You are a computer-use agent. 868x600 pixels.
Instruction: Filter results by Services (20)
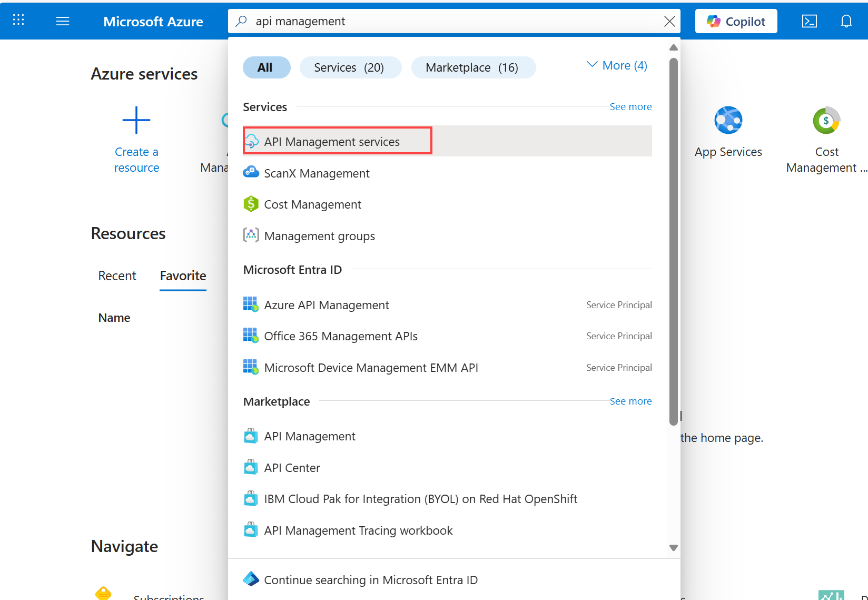click(350, 67)
